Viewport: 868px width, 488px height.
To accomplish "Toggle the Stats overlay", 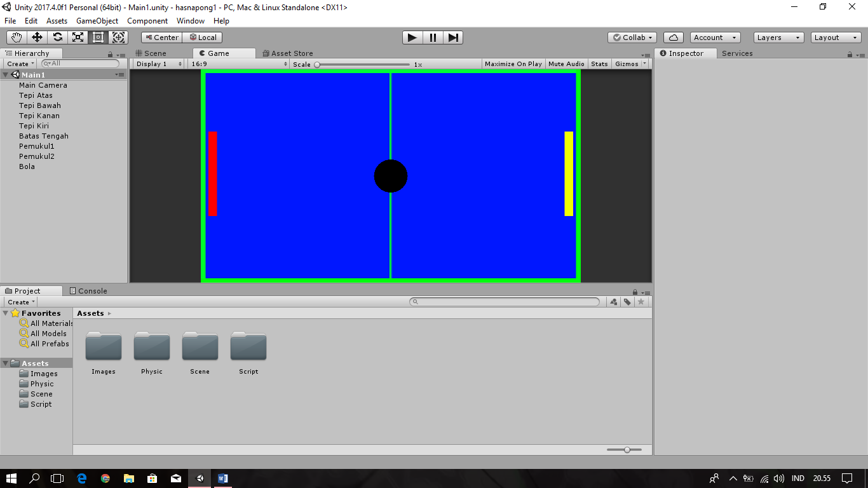I will [599, 64].
